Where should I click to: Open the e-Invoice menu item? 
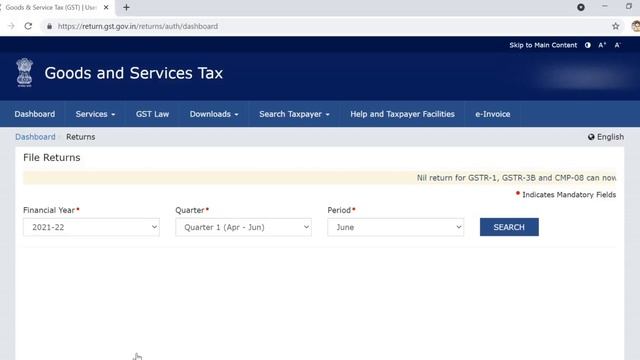point(492,114)
